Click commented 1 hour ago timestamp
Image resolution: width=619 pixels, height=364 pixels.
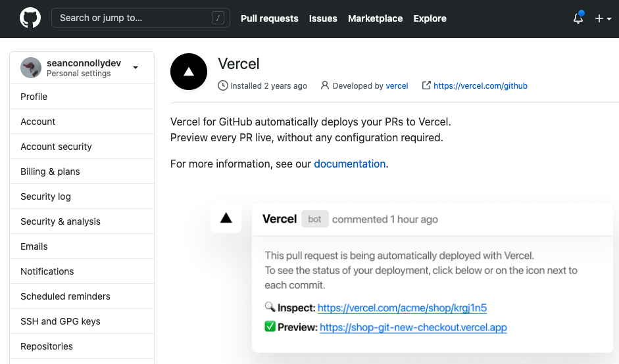pos(385,219)
